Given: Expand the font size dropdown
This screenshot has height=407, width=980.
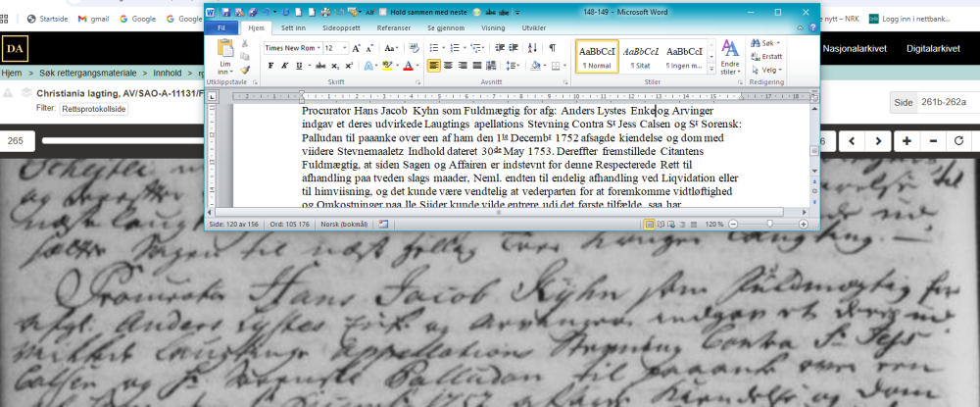Looking at the screenshot, I should coord(343,48).
